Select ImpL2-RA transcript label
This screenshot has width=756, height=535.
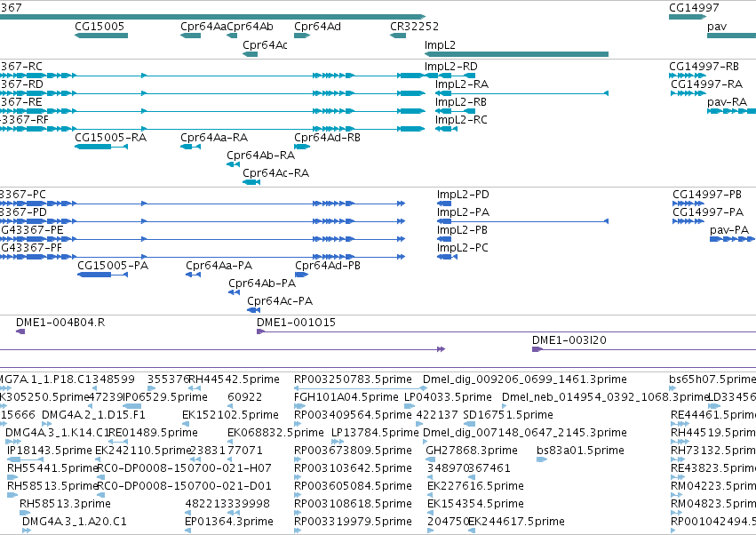click(462, 84)
